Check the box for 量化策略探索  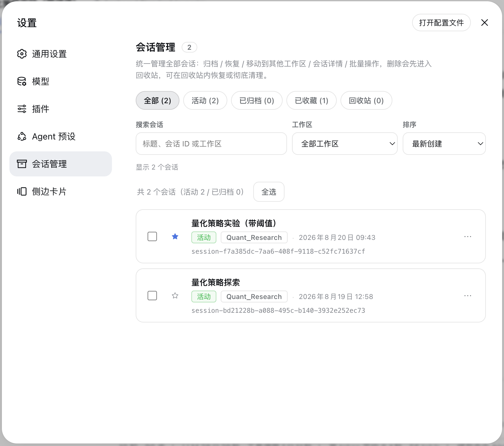[152, 296]
